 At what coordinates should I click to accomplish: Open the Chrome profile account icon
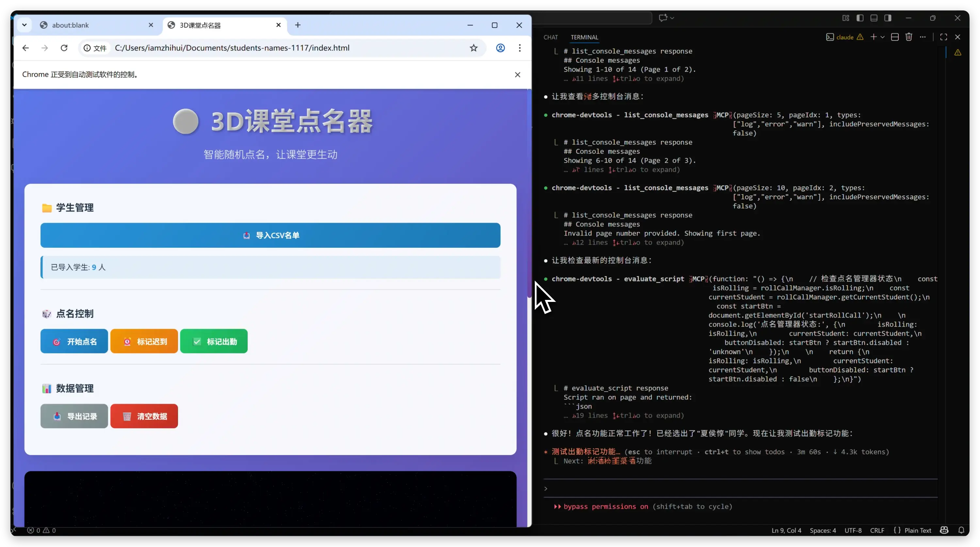tap(500, 48)
